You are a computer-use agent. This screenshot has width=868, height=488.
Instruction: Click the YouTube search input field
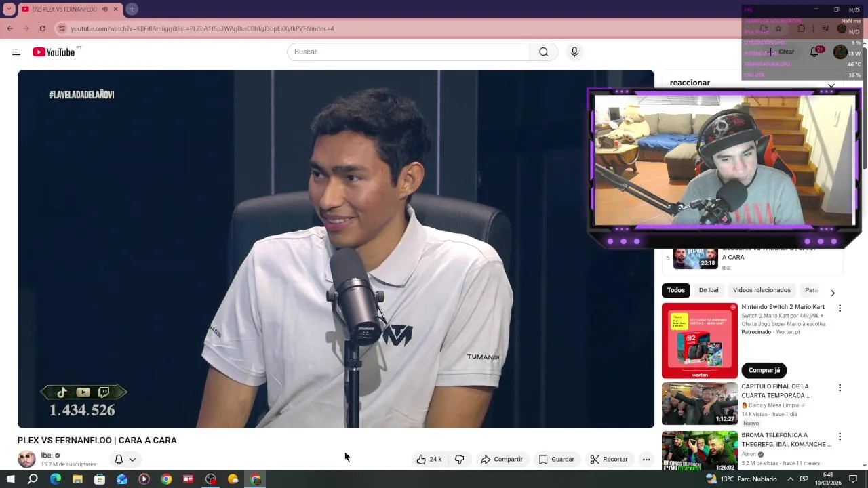(x=408, y=52)
